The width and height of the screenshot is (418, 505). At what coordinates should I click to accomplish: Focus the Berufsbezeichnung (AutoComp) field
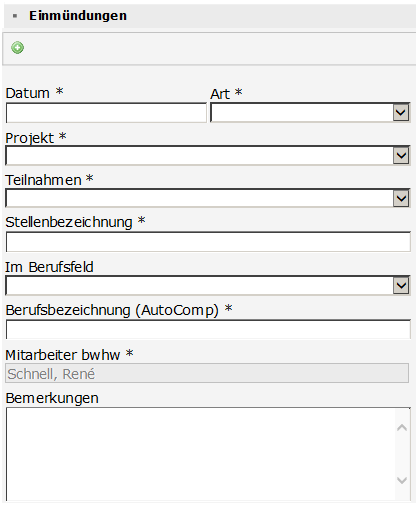[208, 329]
